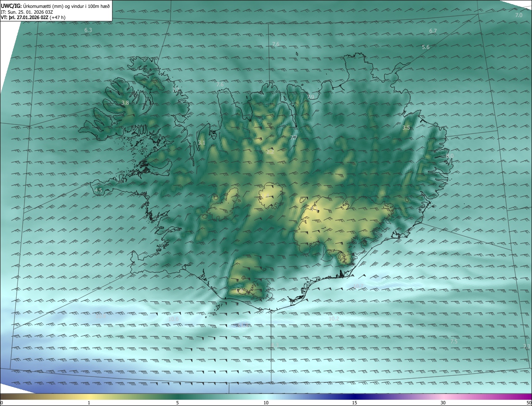Click the 3.8 value over the Westfjords
The image size is (532, 406).
[125, 103]
